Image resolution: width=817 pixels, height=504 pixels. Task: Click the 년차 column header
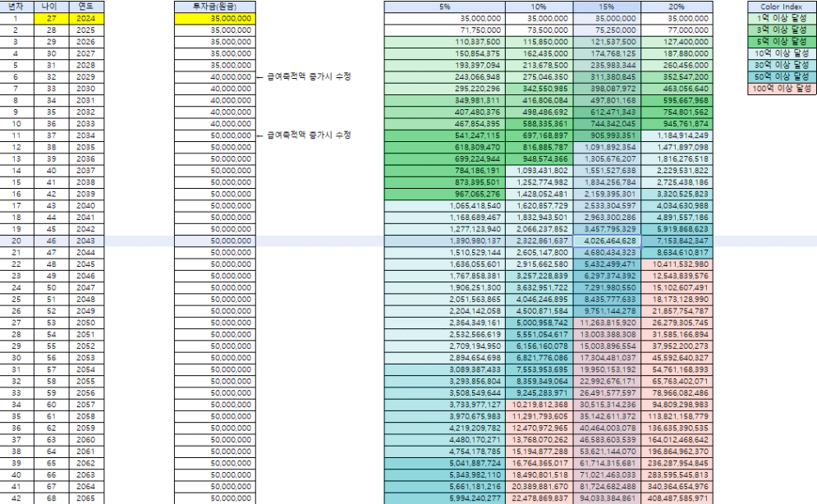(x=16, y=5)
